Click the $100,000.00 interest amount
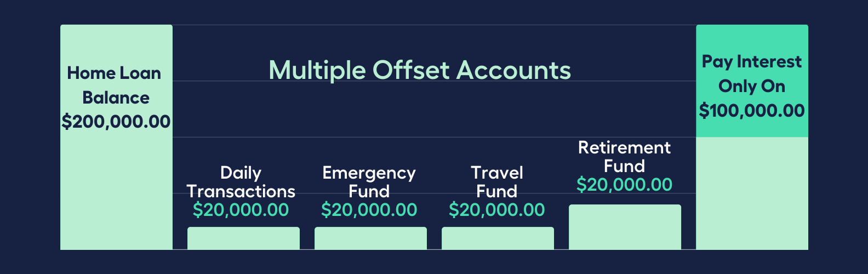The width and height of the screenshot is (868, 274). point(752,111)
